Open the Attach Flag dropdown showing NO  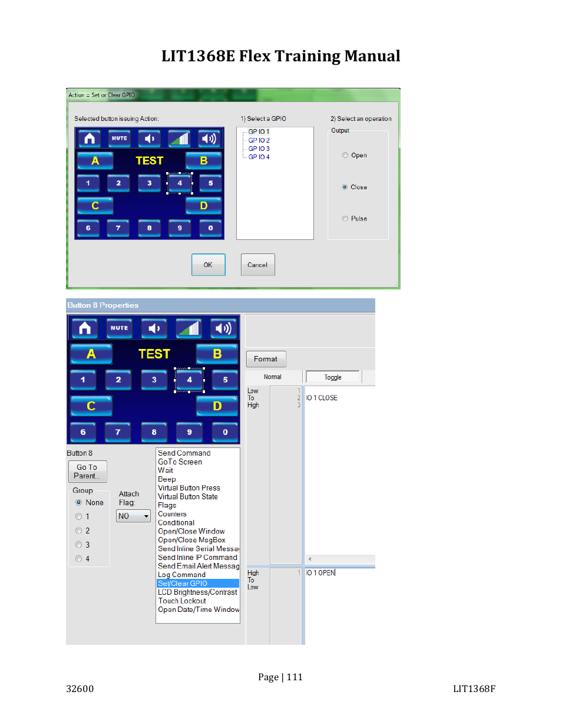click(x=133, y=516)
